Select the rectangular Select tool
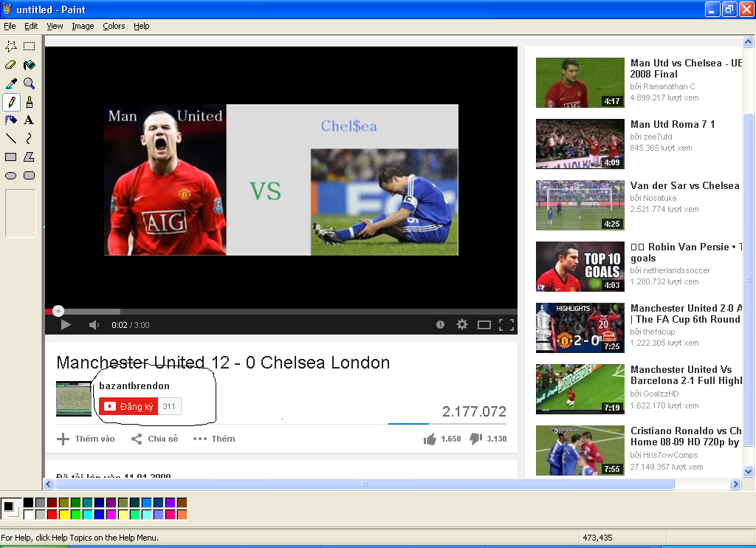The width and height of the screenshot is (756, 548). [x=29, y=47]
